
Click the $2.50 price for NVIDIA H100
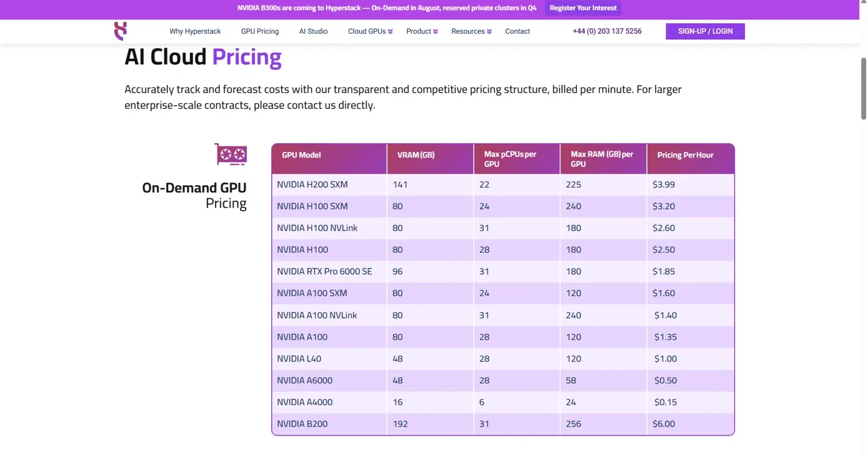[x=664, y=250]
